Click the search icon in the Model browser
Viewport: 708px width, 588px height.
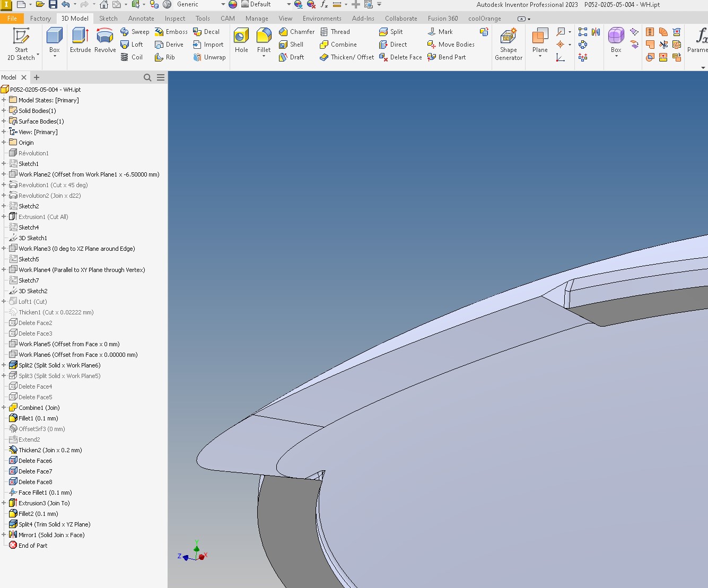point(147,77)
